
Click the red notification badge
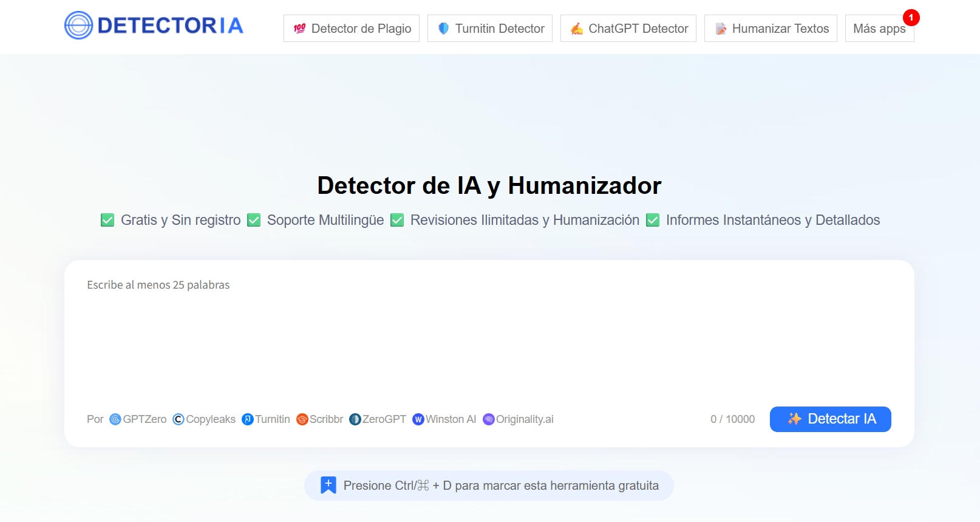[911, 18]
